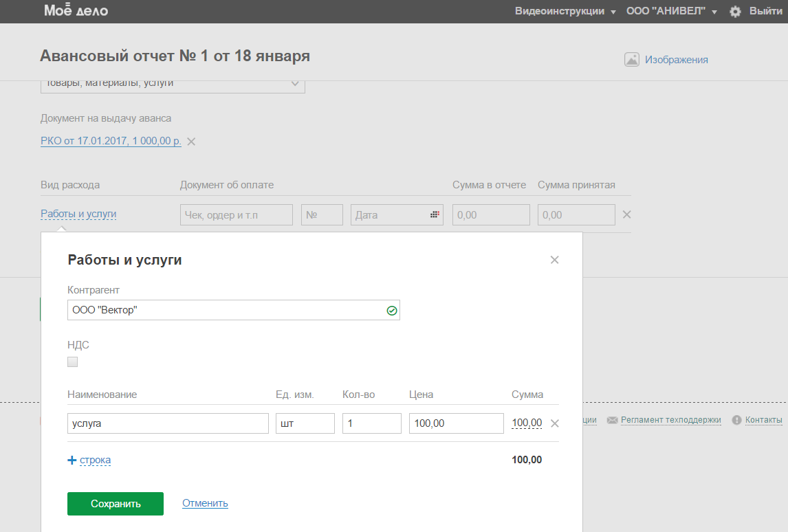Screen dimensions: 788x532
Task: Open the Изображения image icon
Action: 632,60
